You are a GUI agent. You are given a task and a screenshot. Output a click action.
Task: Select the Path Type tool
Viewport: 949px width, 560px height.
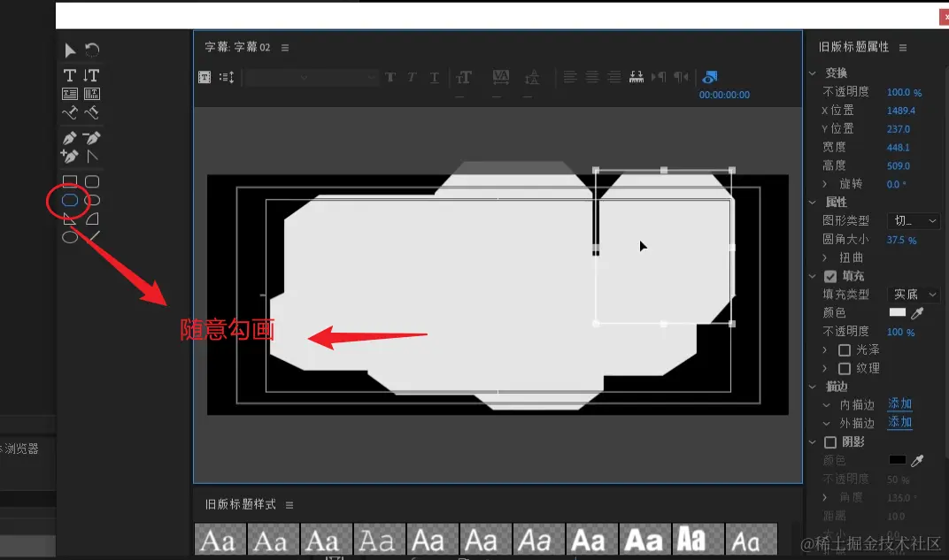point(70,112)
